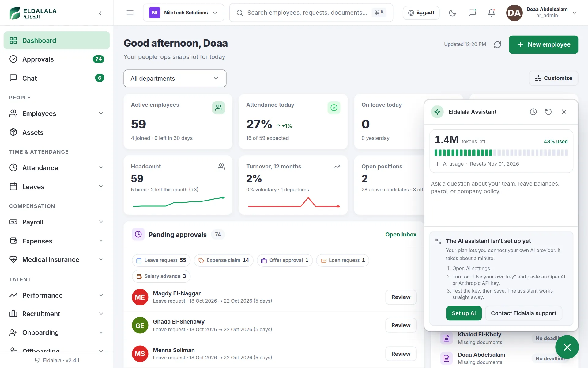588x368 pixels.
Task: Click the tokens usage progress bar
Action: coord(501,153)
